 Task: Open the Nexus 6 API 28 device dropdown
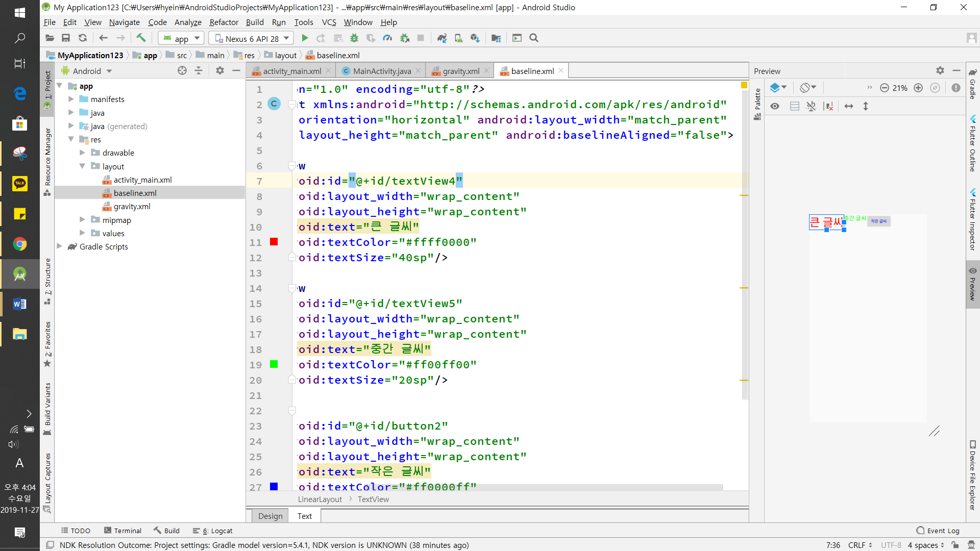(252, 38)
